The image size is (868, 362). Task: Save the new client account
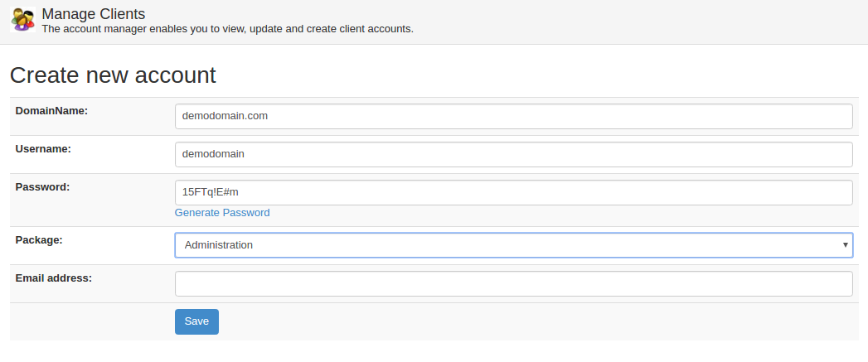click(x=196, y=321)
